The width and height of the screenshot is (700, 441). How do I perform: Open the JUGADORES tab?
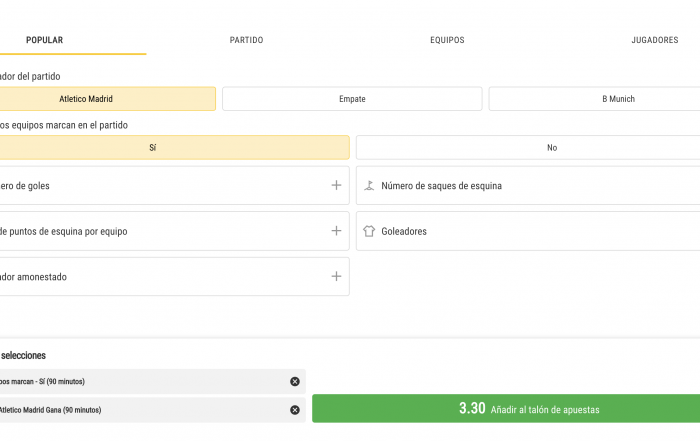click(x=654, y=40)
